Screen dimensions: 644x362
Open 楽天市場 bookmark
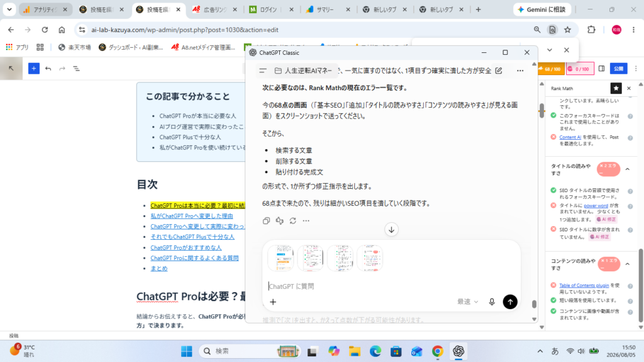(x=75, y=47)
